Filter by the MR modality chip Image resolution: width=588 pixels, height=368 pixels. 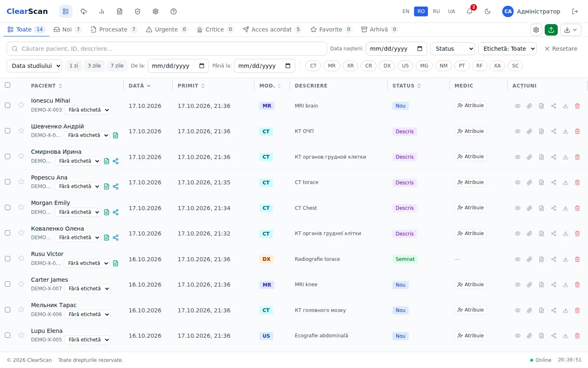coord(332,66)
